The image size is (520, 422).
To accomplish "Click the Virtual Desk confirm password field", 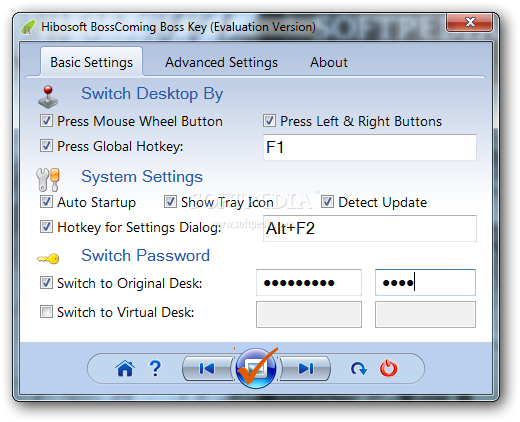I will pyautogui.click(x=425, y=314).
